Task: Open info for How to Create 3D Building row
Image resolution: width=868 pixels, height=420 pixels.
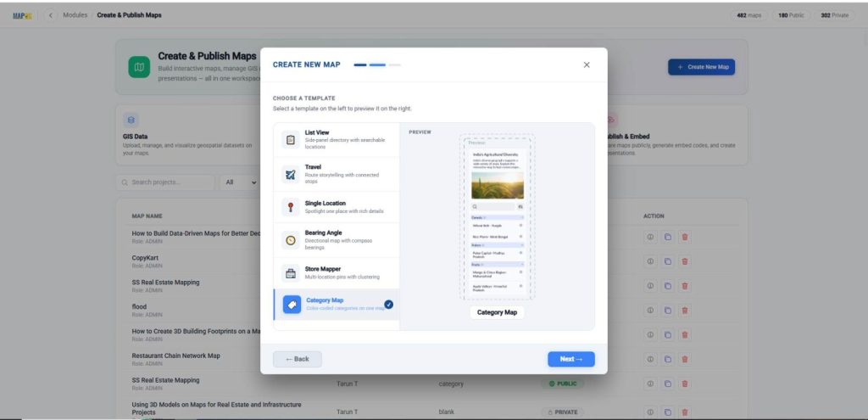Action: tap(650, 334)
